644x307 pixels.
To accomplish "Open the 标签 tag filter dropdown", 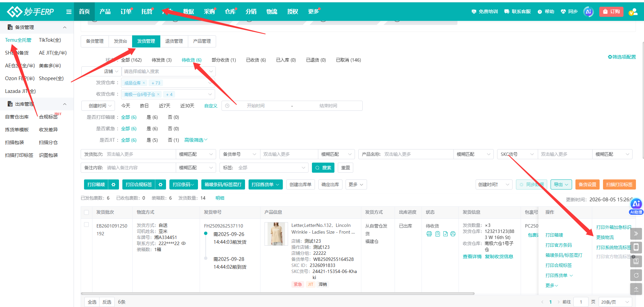I will click(264, 168).
